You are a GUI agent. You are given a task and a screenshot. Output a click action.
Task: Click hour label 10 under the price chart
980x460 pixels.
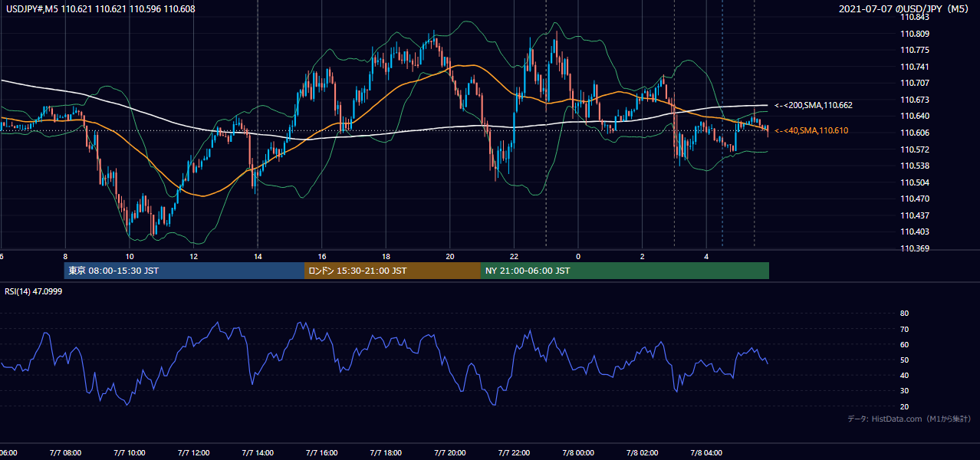click(130, 256)
